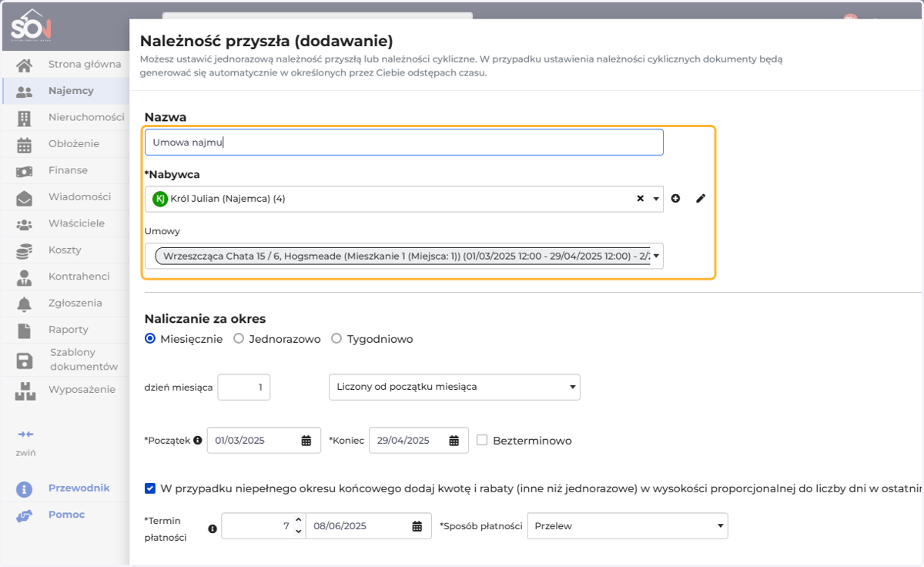Image resolution: width=924 pixels, height=567 pixels.
Task: Open calendar picker for Początek date
Action: (x=306, y=441)
